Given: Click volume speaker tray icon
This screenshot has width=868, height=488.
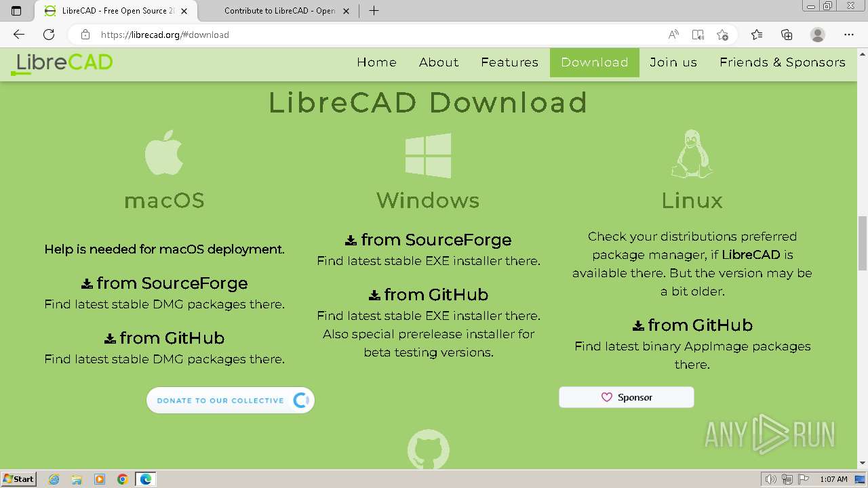Looking at the screenshot, I should pyautogui.click(x=770, y=479).
